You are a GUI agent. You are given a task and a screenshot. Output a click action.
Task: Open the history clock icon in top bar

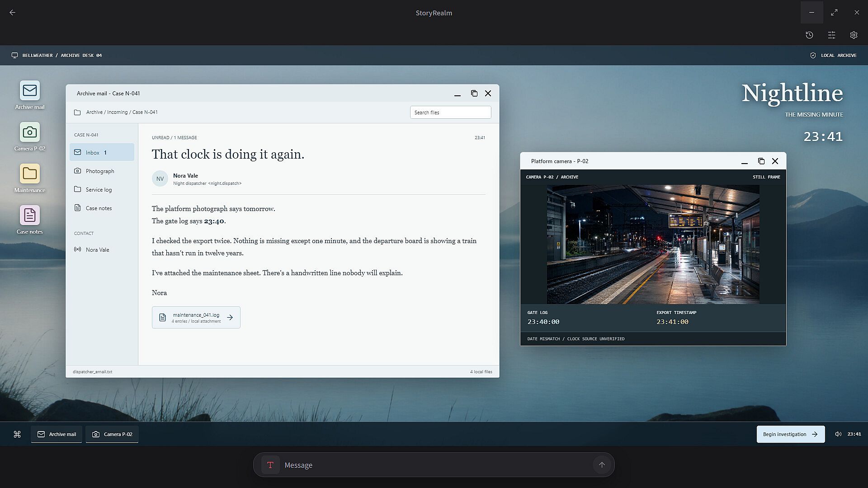pyautogui.click(x=809, y=35)
